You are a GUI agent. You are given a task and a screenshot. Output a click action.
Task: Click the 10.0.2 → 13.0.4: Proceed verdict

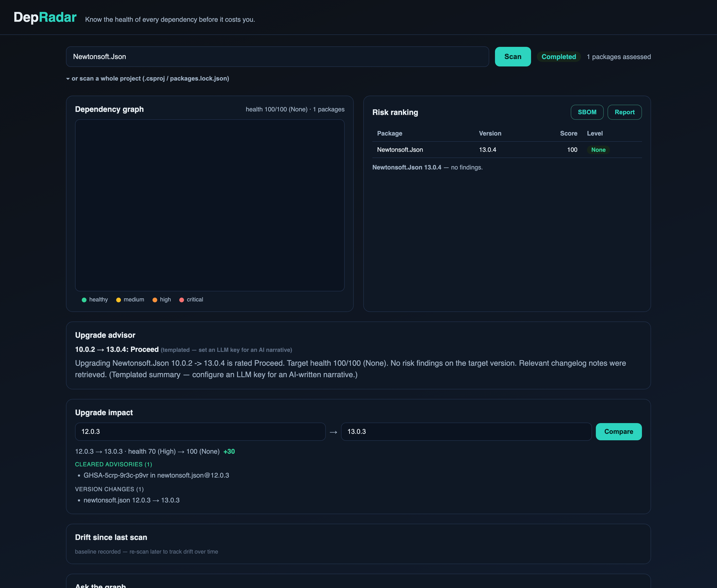coord(117,349)
